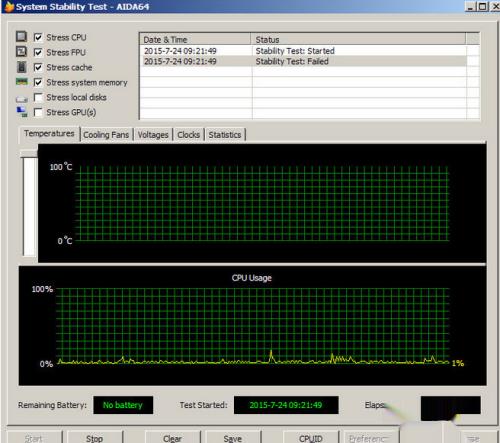Disable the Stress cache checkbox
This screenshot has height=443, width=500.
tap(38, 67)
